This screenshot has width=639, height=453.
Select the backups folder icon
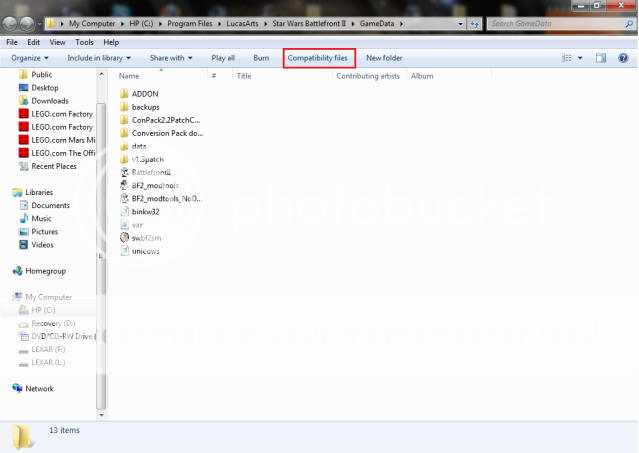124,107
